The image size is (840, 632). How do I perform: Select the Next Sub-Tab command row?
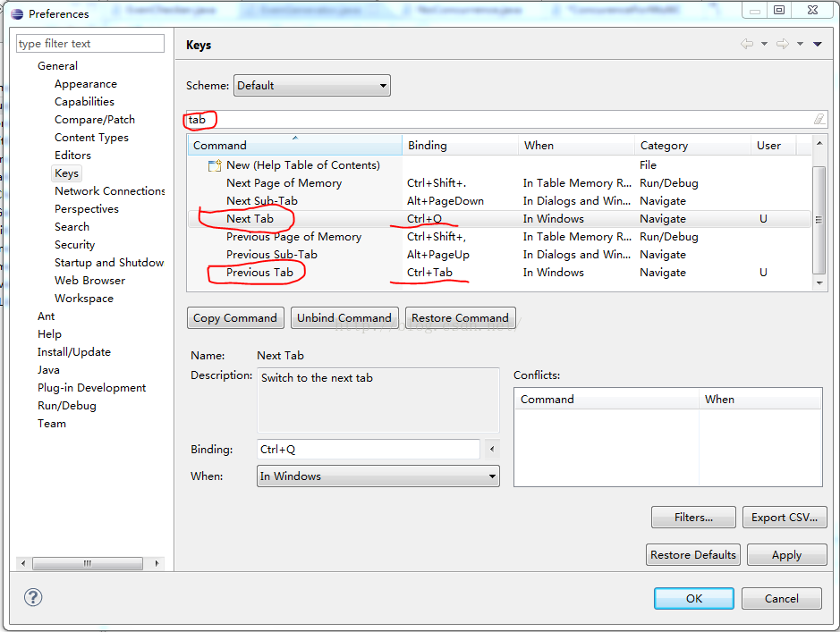click(x=499, y=200)
